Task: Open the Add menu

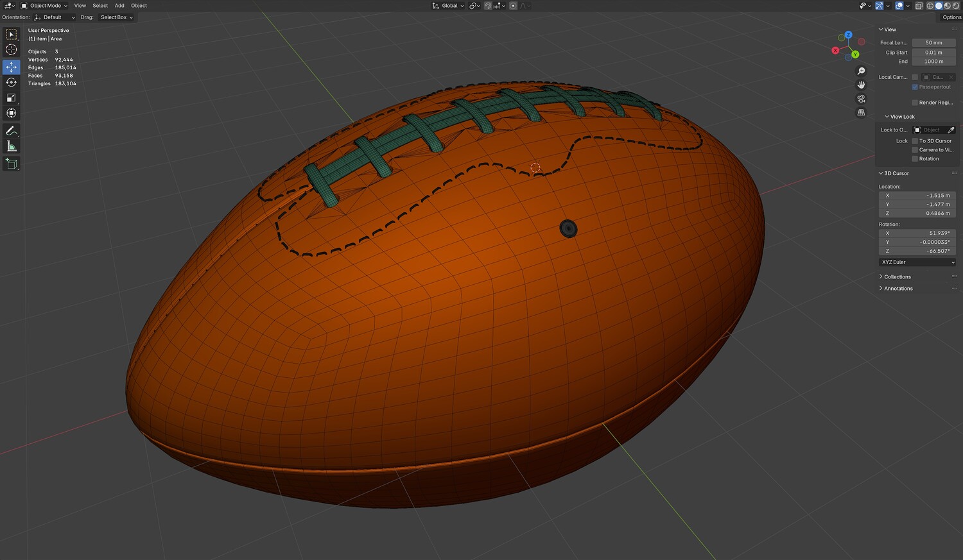Action: click(x=119, y=6)
